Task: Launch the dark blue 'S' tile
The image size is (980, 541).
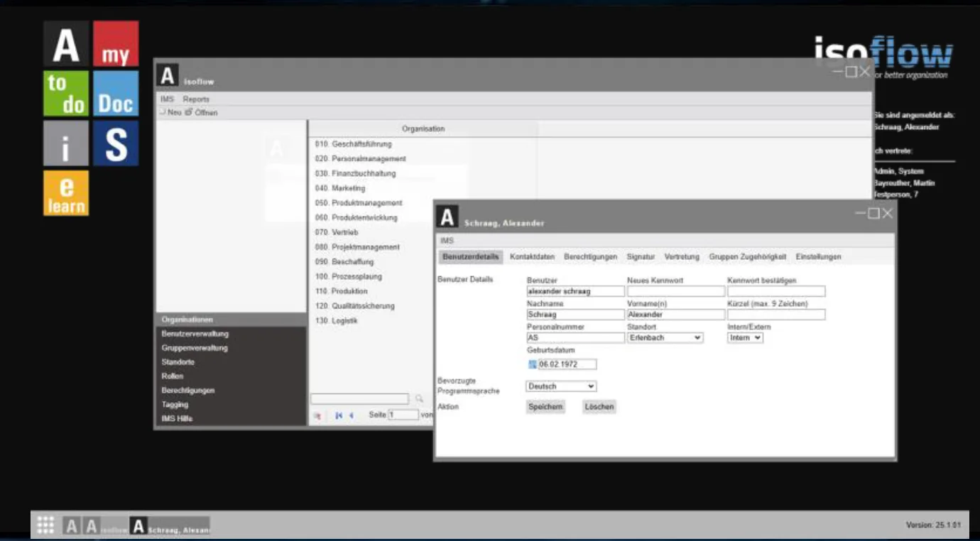Action: pyautogui.click(x=116, y=143)
